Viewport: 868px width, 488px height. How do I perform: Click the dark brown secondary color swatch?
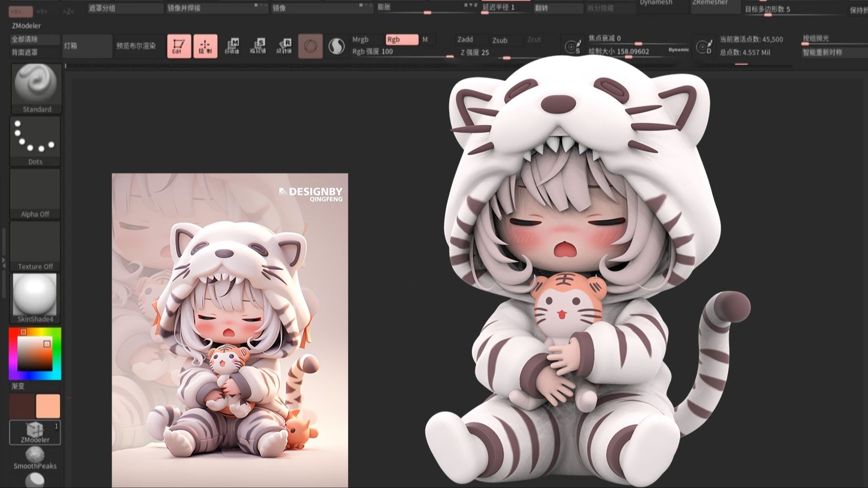[22, 407]
